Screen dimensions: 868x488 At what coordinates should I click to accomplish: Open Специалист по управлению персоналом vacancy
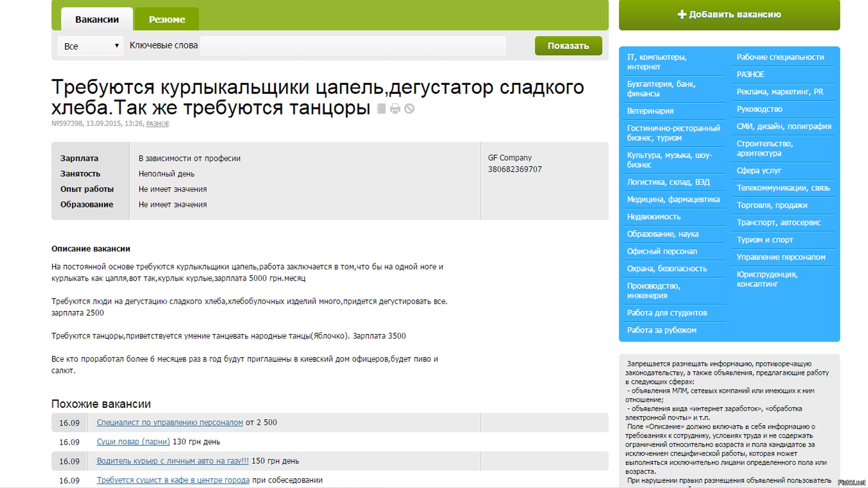pyautogui.click(x=170, y=422)
